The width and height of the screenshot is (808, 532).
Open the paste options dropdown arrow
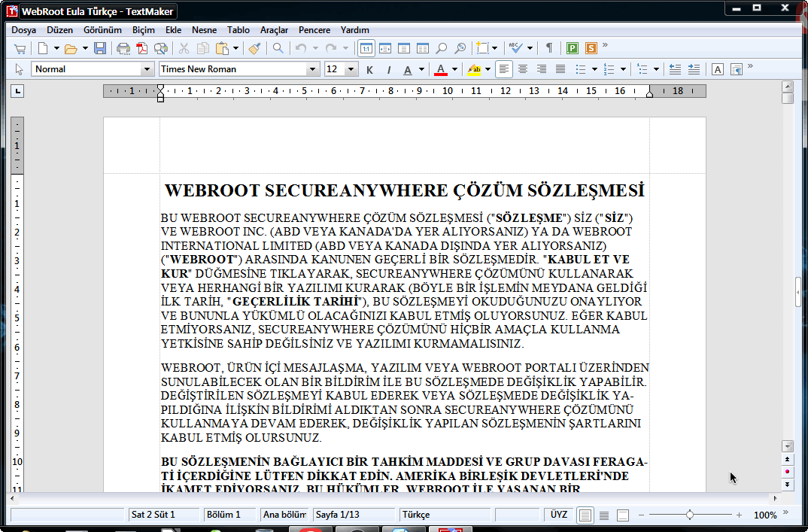coord(236,48)
